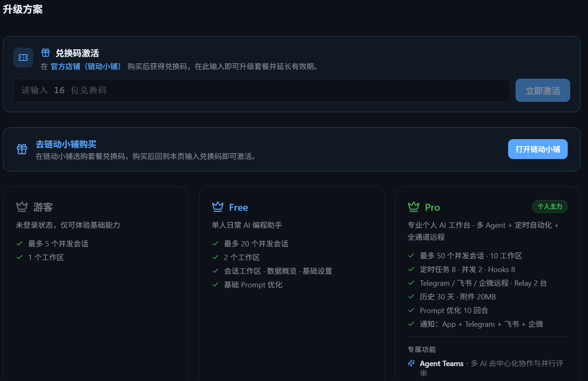588x381 pixels.
Task: Click text 历史 30 天 · 附件 20MB
Action: [458, 297]
